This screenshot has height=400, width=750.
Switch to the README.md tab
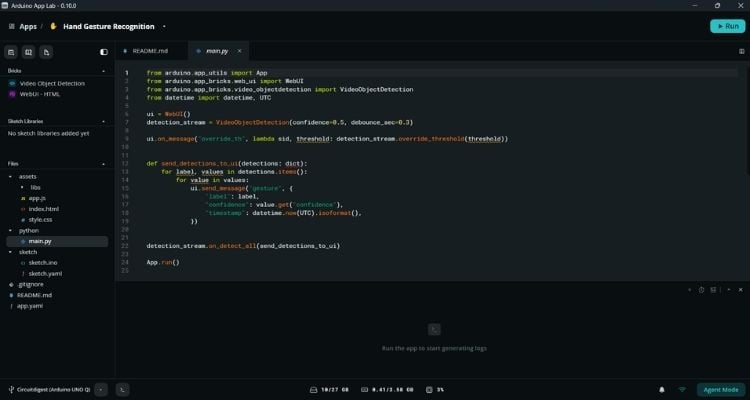(150, 51)
